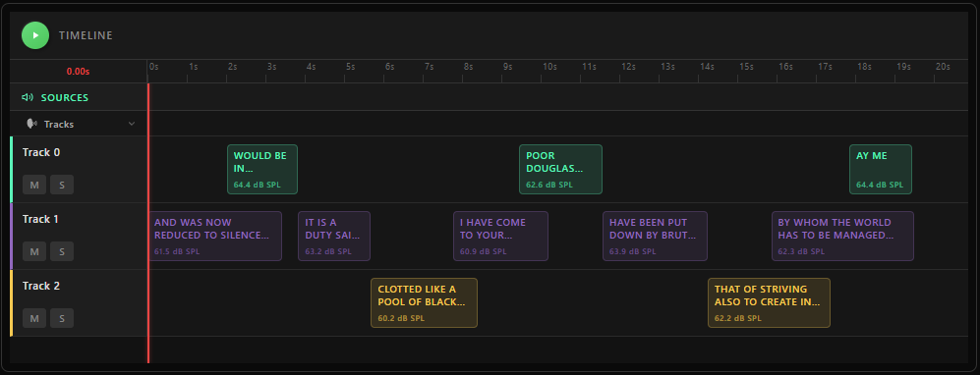980x375 pixels.
Task: Select the 'HAVE BEEN PUT DOWN BY BRUT...' clip
Action: pyautogui.click(x=655, y=236)
